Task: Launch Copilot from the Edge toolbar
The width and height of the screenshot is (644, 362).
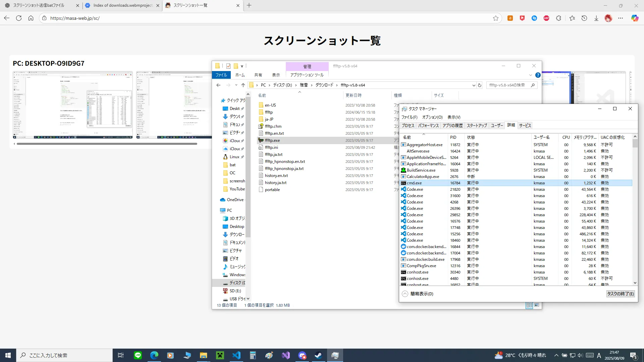Action: [x=635, y=18]
